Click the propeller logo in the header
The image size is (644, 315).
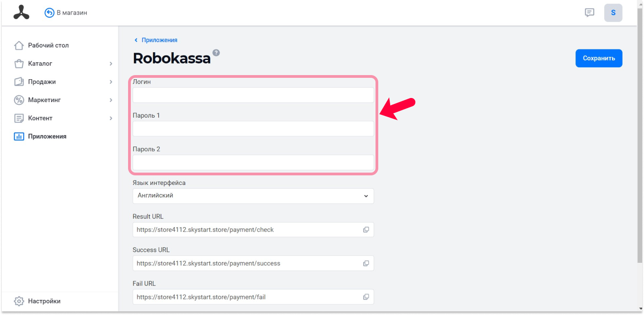21,13
